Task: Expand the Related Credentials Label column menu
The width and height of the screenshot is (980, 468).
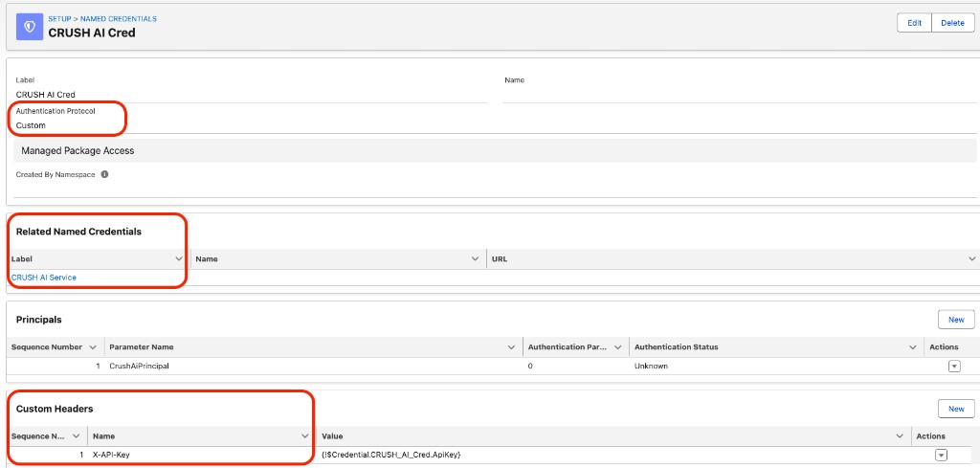Action: [177, 258]
